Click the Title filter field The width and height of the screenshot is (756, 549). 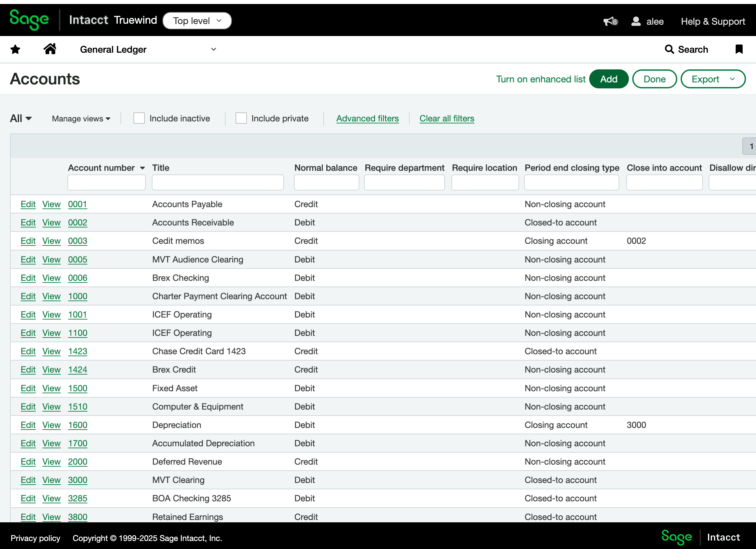point(218,182)
